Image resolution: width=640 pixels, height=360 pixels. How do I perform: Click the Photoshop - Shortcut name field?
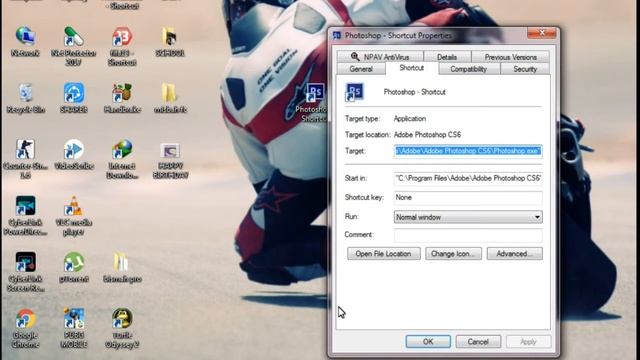point(415,92)
